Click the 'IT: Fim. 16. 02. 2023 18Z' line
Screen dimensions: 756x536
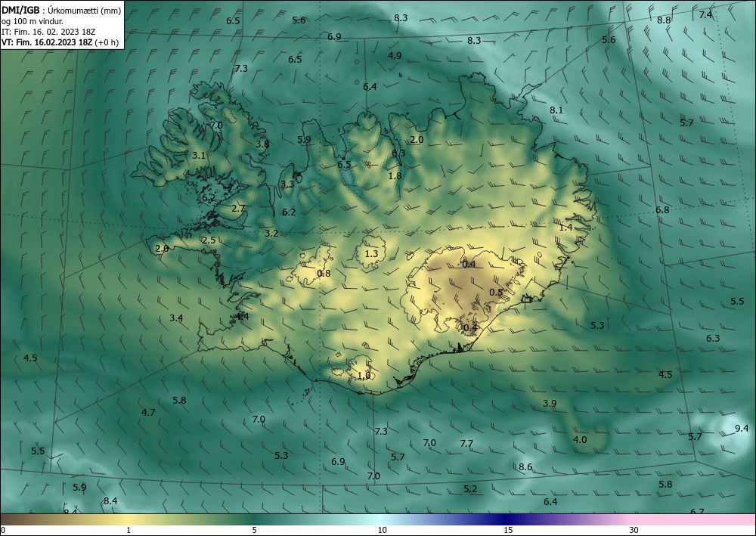point(48,32)
